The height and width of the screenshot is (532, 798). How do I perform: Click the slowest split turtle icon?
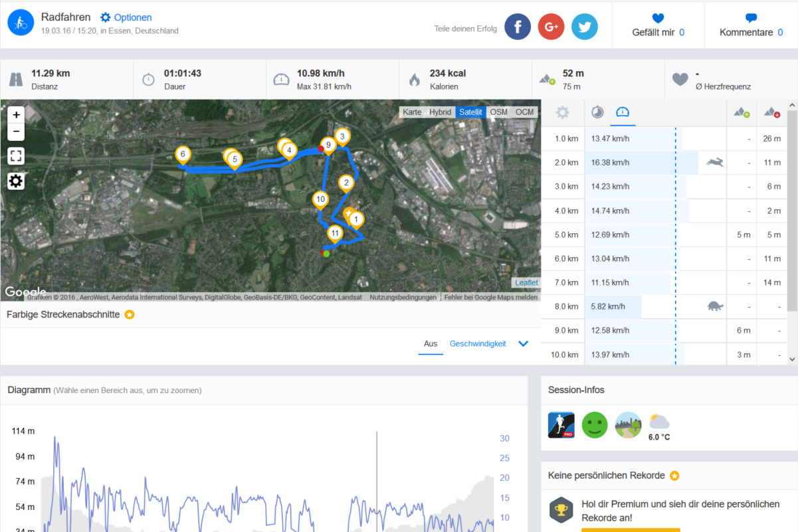[716, 306]
